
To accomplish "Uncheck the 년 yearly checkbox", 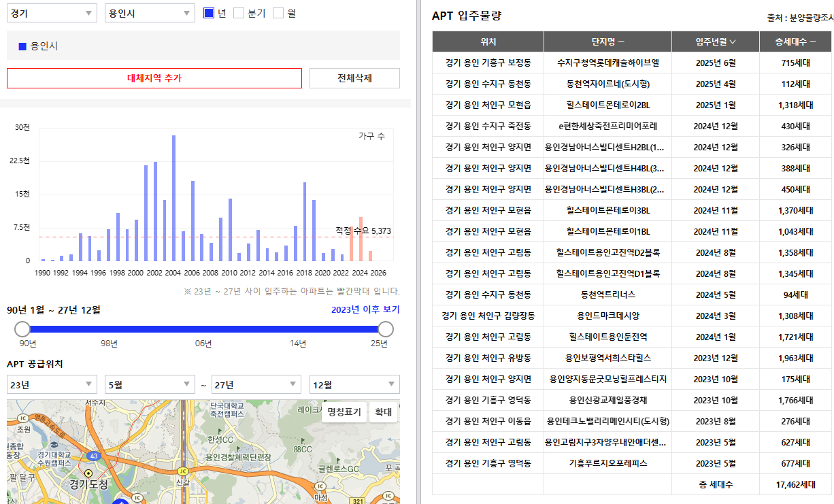I will tap(209, 13).
